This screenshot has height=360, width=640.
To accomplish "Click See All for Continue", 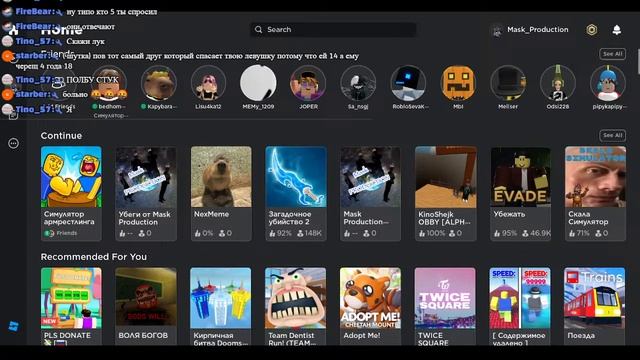I will coord(613,135).
